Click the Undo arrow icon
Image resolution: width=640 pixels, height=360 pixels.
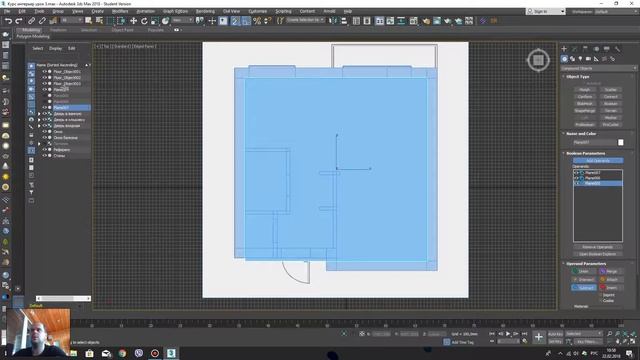tap(8, 21)
